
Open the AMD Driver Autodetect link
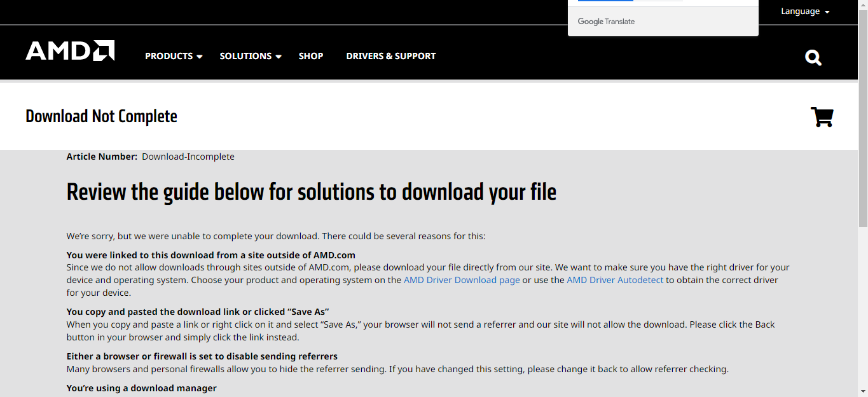pyautogui.click(x=615, y=280)
